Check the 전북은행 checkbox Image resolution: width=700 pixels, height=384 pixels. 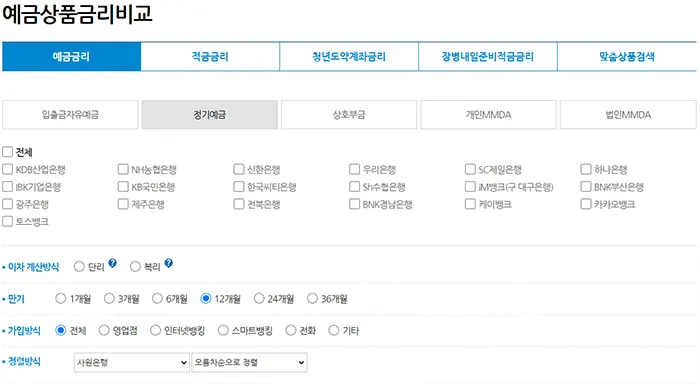(x=238, y=204)
